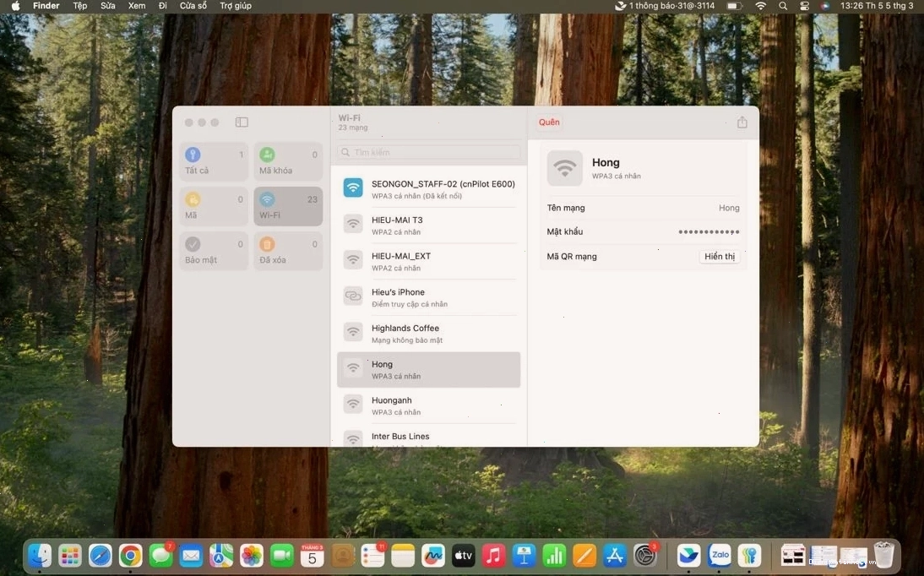Open Photos from the Dock
Viewport: 924px width, 576px height.
click(x=252, y=556)
